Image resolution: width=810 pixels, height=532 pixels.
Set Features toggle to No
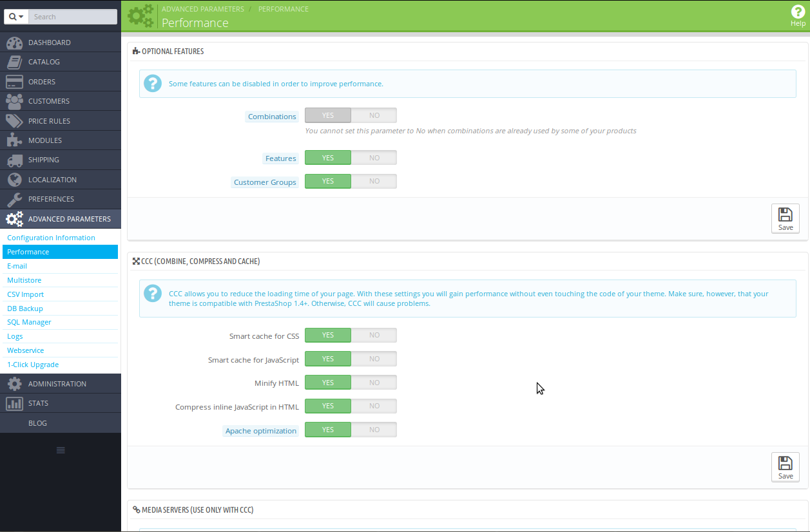(374, 158)
